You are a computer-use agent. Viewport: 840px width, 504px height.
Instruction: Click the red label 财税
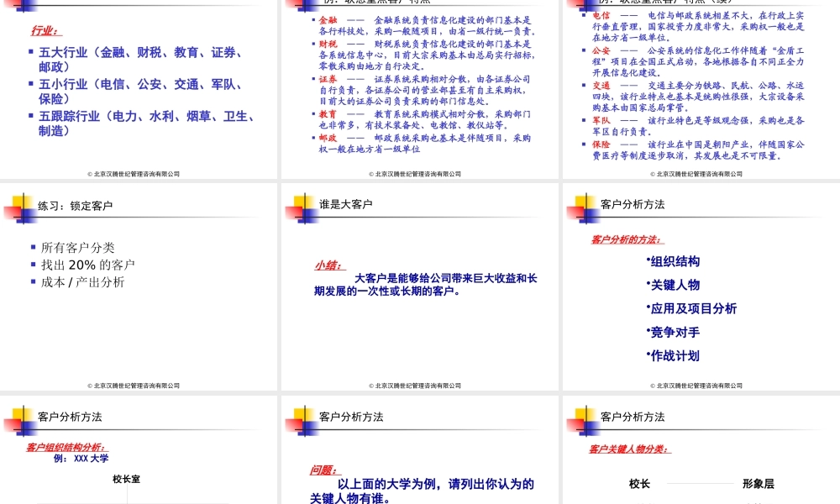tap(328, 44)
